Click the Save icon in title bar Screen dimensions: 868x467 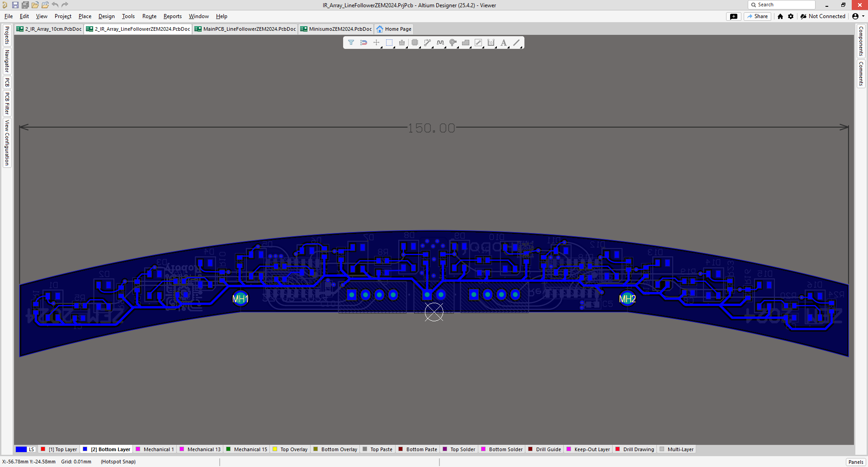click(x=15, y=5)
